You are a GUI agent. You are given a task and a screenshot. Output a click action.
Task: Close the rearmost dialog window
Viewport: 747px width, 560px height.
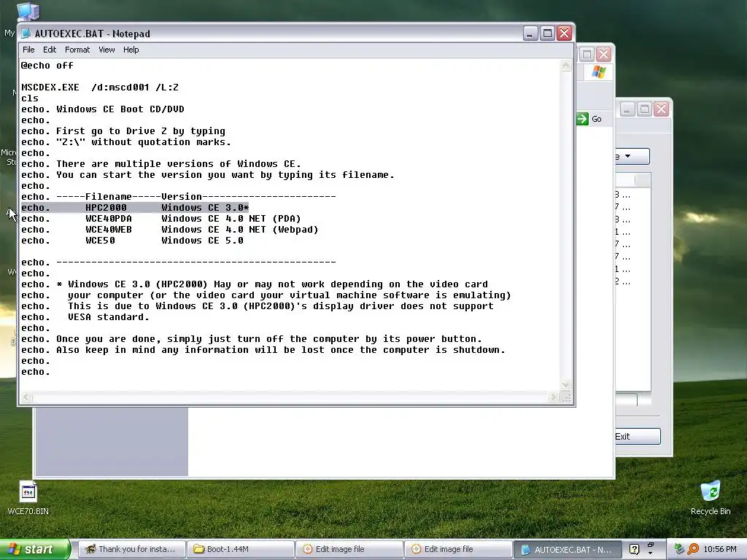661,109
